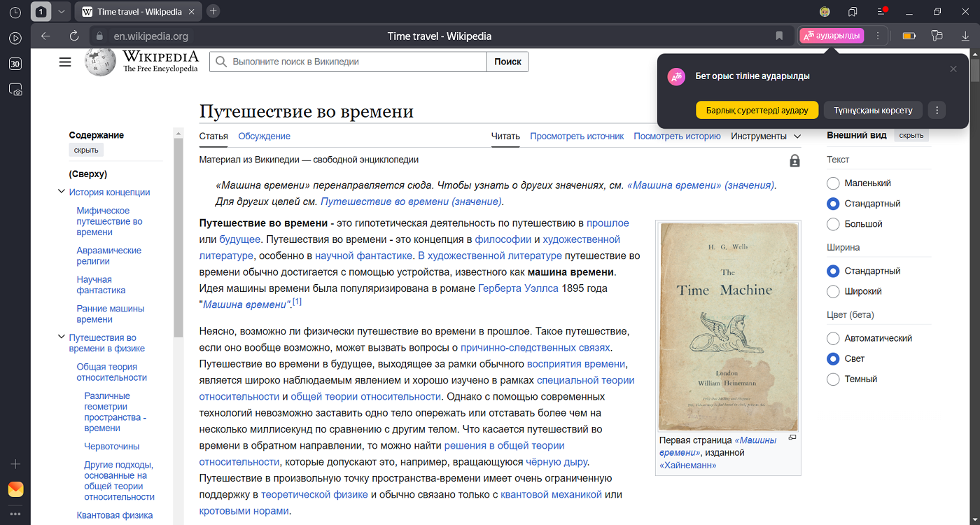Open the Wikipedia hamburger main menu
980x525 pixels.
(65, 62)
